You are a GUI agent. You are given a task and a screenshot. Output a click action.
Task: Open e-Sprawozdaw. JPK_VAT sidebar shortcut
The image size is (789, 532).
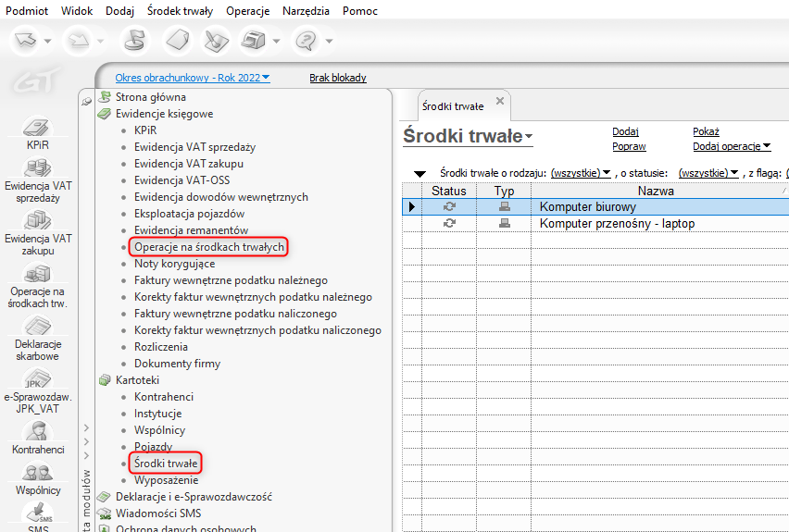[x=39, y=390]
